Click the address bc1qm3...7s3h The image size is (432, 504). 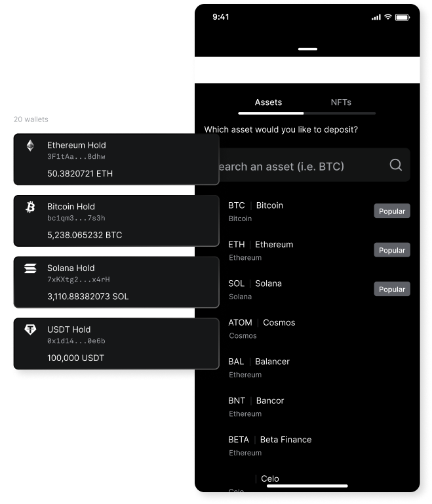pyautogui.click(x=76, y=218)
